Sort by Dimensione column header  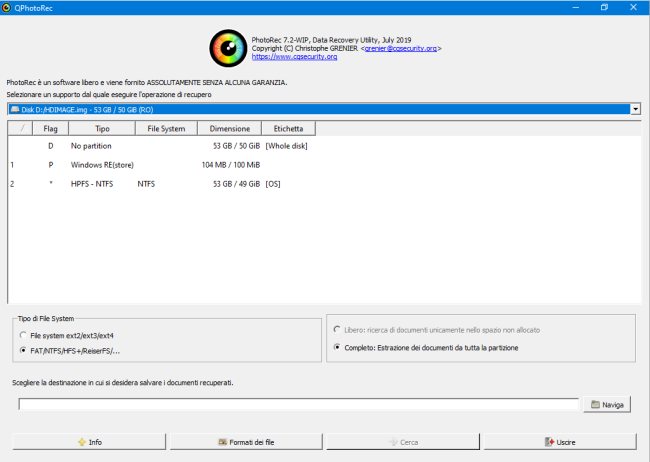(230, 129)
